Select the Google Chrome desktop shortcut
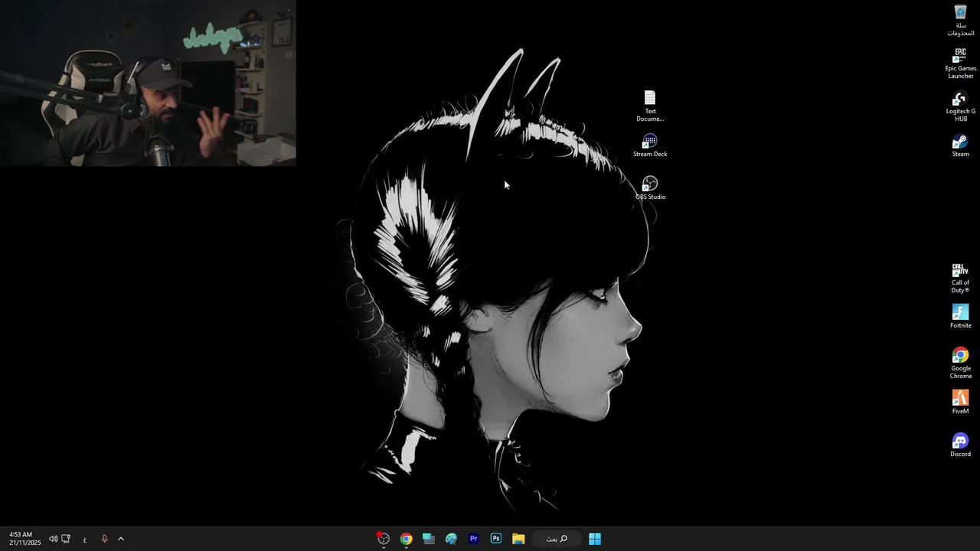Image resolution: width=980 pixels, height=551 pixels. [960, 363]
